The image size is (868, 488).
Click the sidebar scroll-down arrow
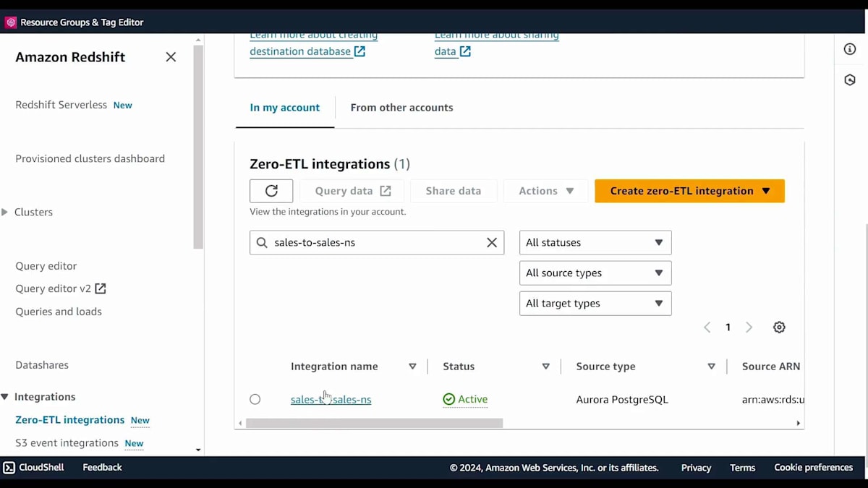coord(198,450)
